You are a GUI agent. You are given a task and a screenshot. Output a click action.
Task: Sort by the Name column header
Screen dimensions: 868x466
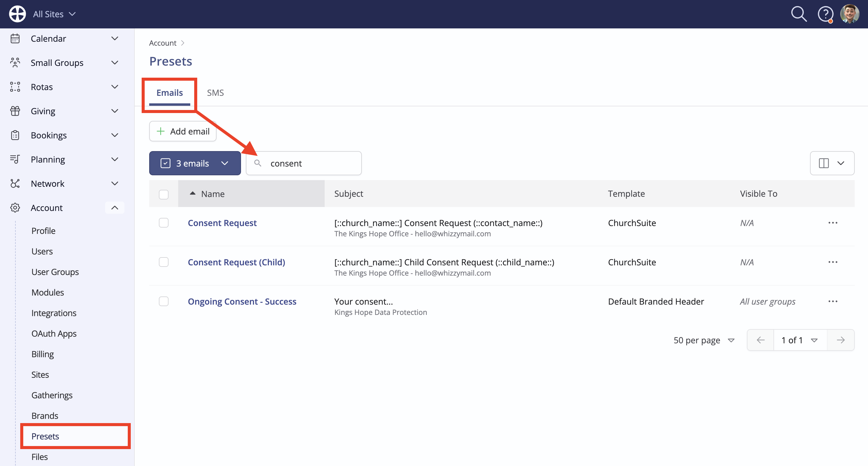click(251, 193)
